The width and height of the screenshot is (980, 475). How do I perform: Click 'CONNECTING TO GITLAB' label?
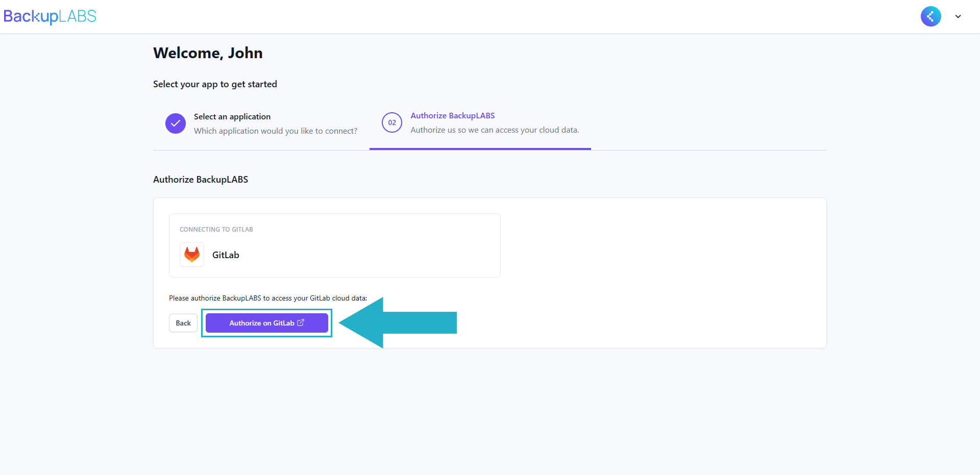(216, 230)
